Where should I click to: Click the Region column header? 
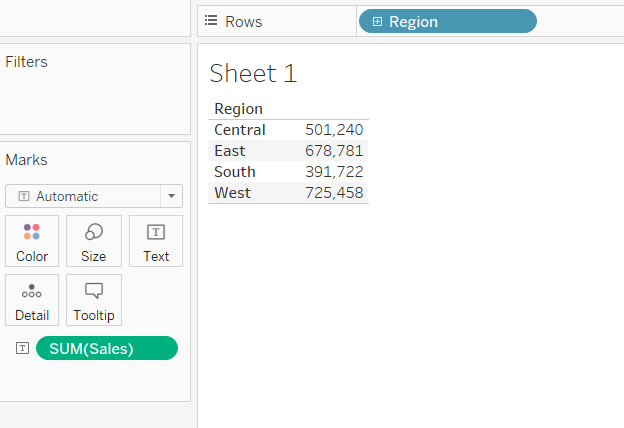click(239, 109)
